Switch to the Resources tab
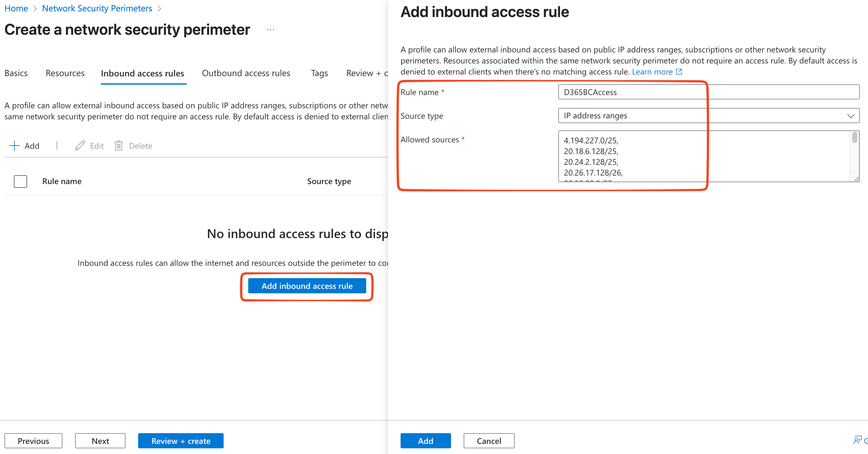The height and width of the screenshot is (454, 868). pos(65,73)
